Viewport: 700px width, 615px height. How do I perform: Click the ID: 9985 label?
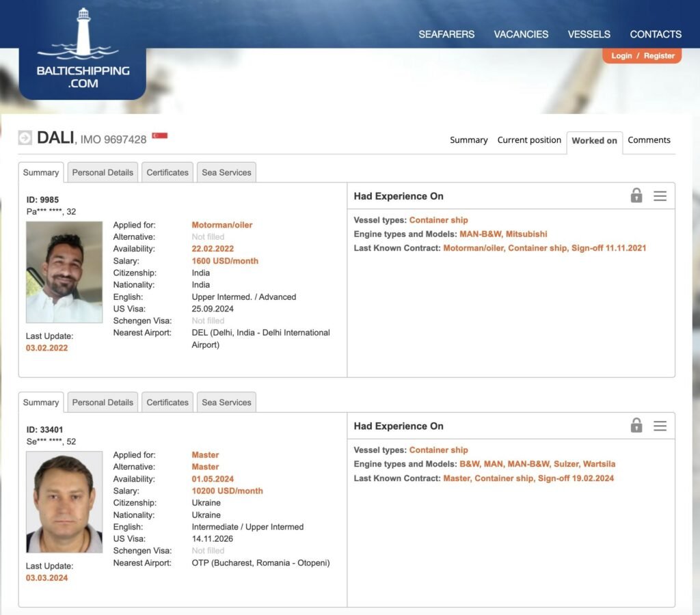tap(42, 200)
